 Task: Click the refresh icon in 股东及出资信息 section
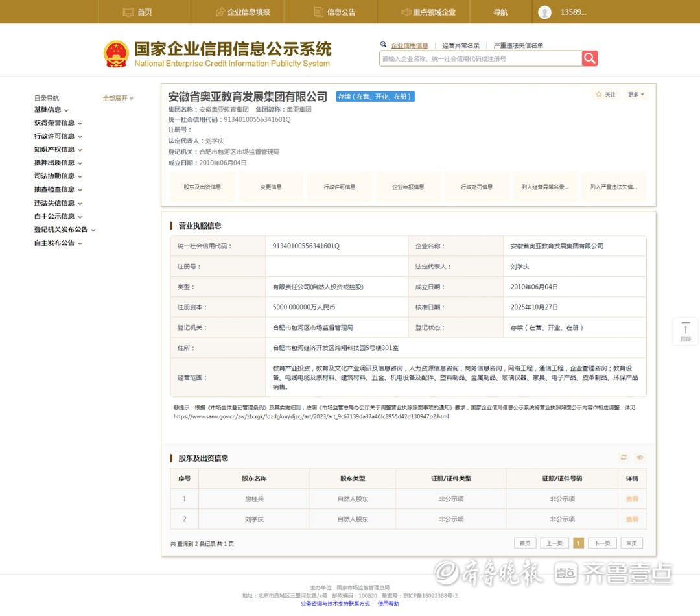624,457
